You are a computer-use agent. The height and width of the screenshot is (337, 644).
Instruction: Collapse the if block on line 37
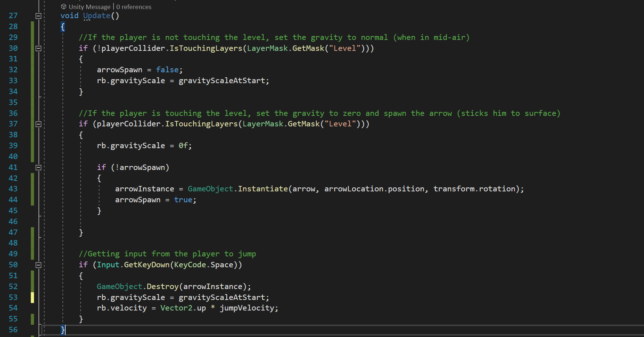click(38, 124)
